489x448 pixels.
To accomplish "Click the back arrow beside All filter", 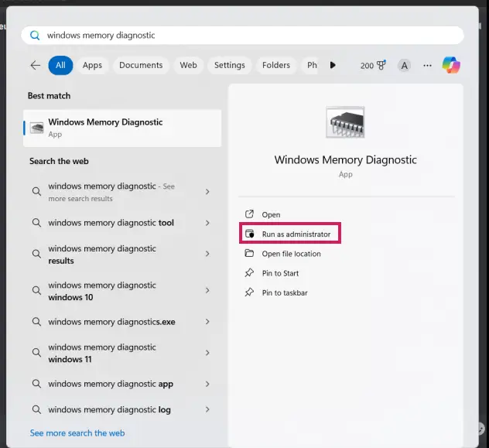I will pyautogui.click(x=36, y=65).
